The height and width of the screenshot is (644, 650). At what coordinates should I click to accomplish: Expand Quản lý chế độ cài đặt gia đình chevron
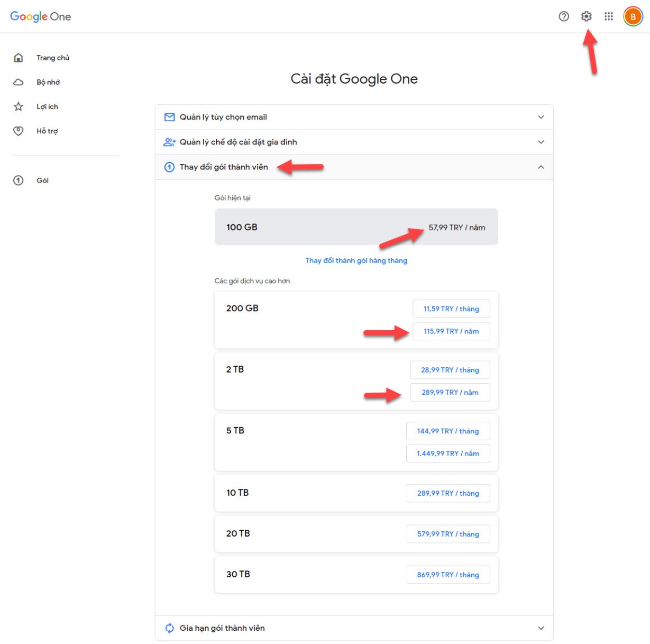coord(541,142)
